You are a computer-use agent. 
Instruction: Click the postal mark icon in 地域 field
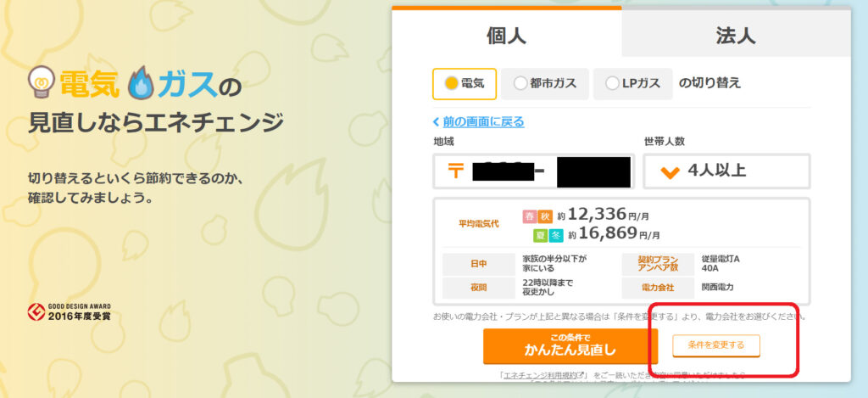455,171
